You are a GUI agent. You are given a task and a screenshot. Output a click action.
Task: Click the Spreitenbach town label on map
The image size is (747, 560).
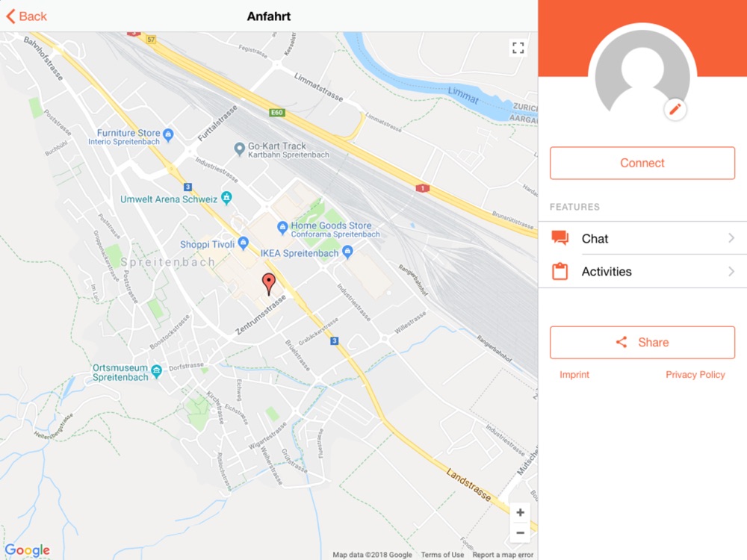(x=167, y=262)
